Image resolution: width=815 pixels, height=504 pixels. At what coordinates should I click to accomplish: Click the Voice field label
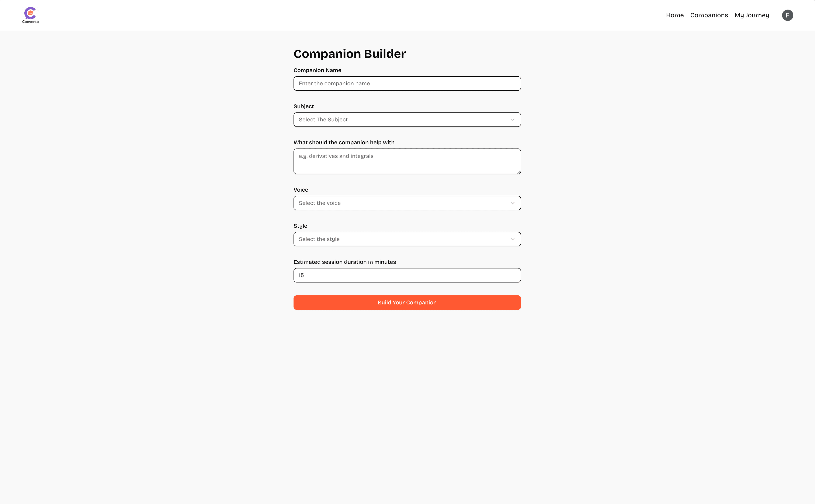coord(301,190)
